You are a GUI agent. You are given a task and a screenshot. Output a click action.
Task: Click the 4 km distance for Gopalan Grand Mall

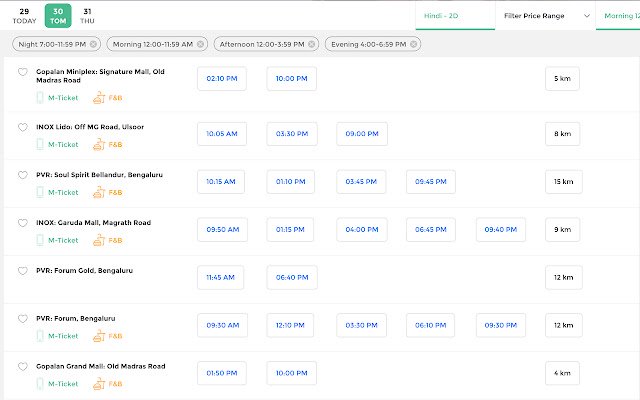pyautogui.click(x=562, y=373)
